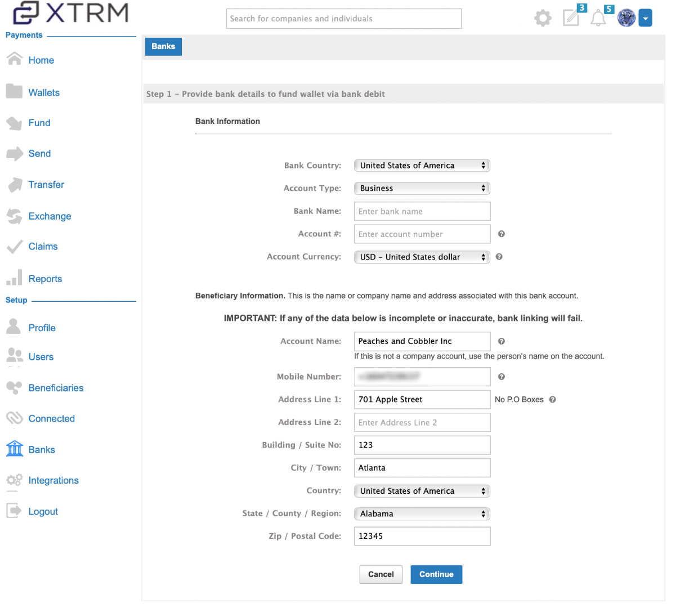Navigate to Home in the sidebar
Screen dimensions: 689x616
pyautogui.click(x=41, y=60)
